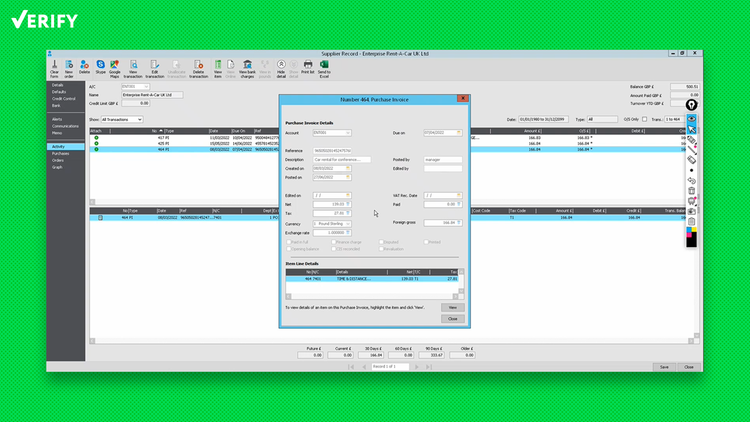Open the Show All Transactions dropdown
Screen dimensions: 750x422
(x=121, y=120)
